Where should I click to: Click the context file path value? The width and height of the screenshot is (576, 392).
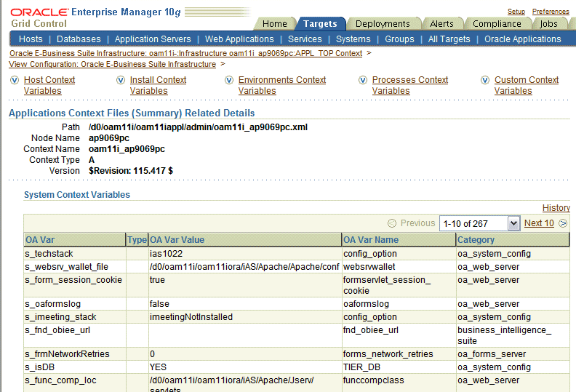(198, 127)
